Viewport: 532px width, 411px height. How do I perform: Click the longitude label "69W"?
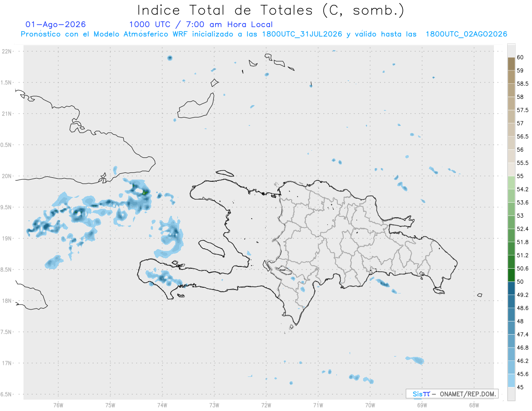point(422,405)
